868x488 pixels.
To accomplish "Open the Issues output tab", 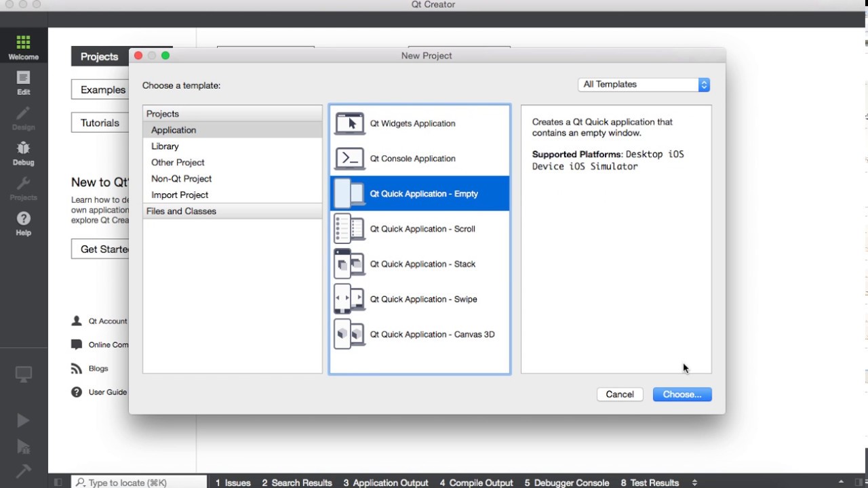I will tap(233, 483).
